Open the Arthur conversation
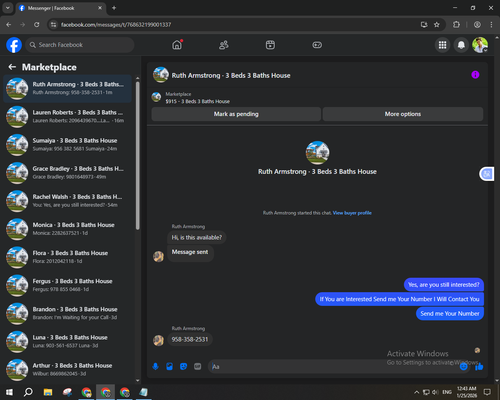The image size is (500, 400). click(x=67, y=370)
